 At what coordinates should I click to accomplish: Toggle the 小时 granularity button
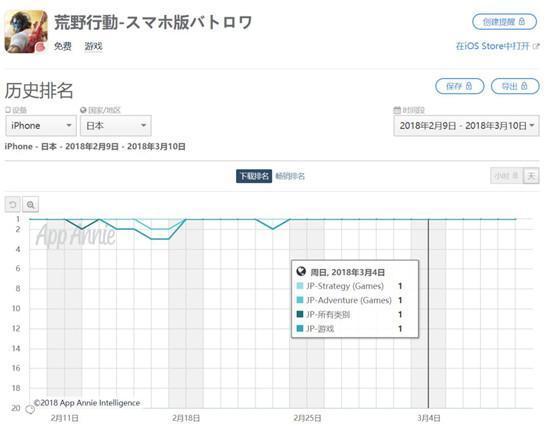coord(507,176)
